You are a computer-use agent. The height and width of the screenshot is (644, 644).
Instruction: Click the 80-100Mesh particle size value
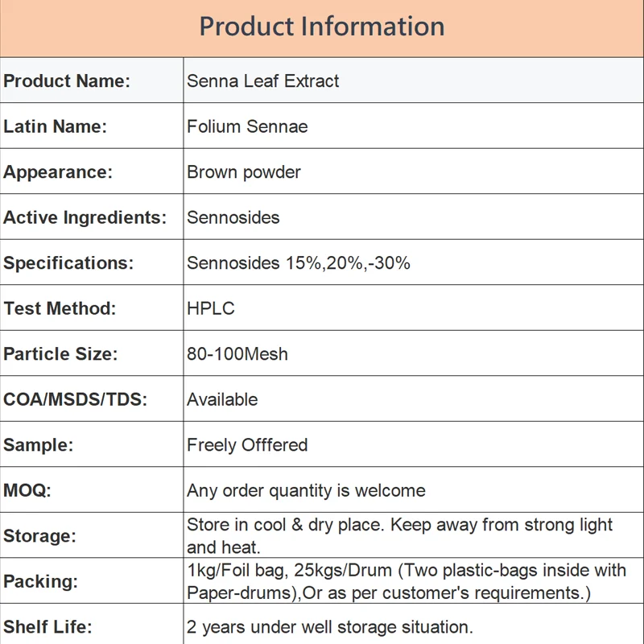[x=237, y=354]
